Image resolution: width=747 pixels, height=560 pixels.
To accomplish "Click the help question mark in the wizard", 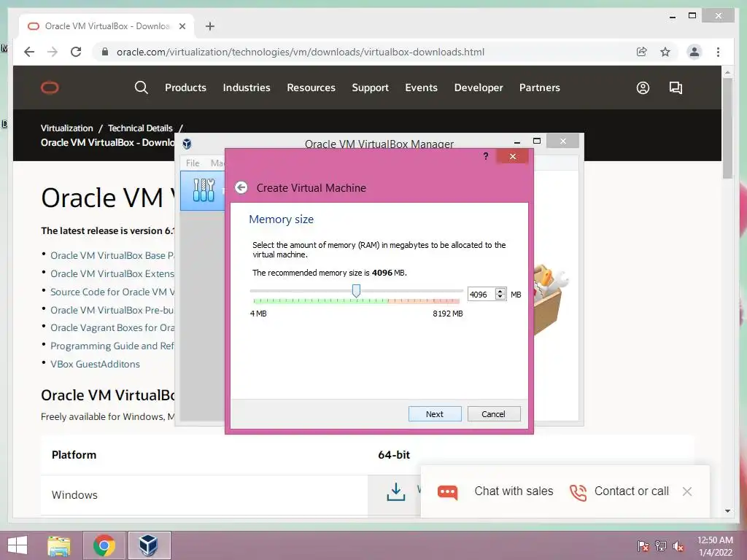I will 485,156.
